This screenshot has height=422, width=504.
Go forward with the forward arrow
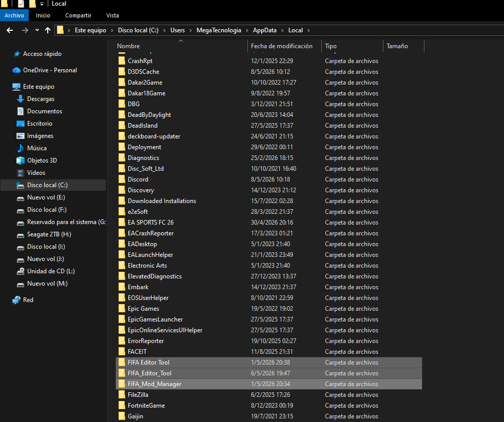click(x=25, y=30)
